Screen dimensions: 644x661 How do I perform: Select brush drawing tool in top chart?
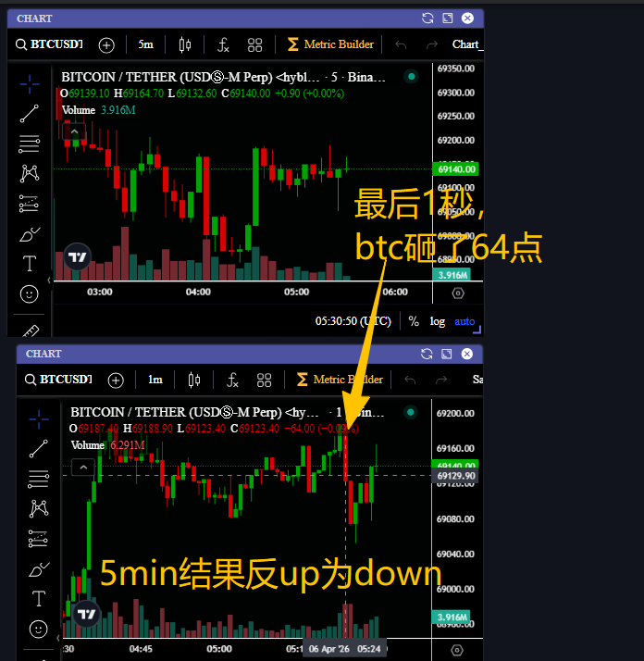click(x=30, y=234)
